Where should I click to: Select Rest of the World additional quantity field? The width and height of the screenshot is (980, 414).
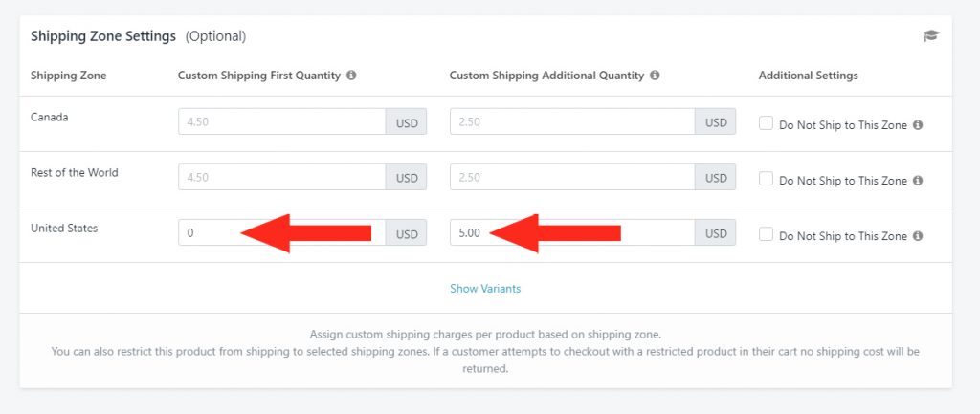572,177
